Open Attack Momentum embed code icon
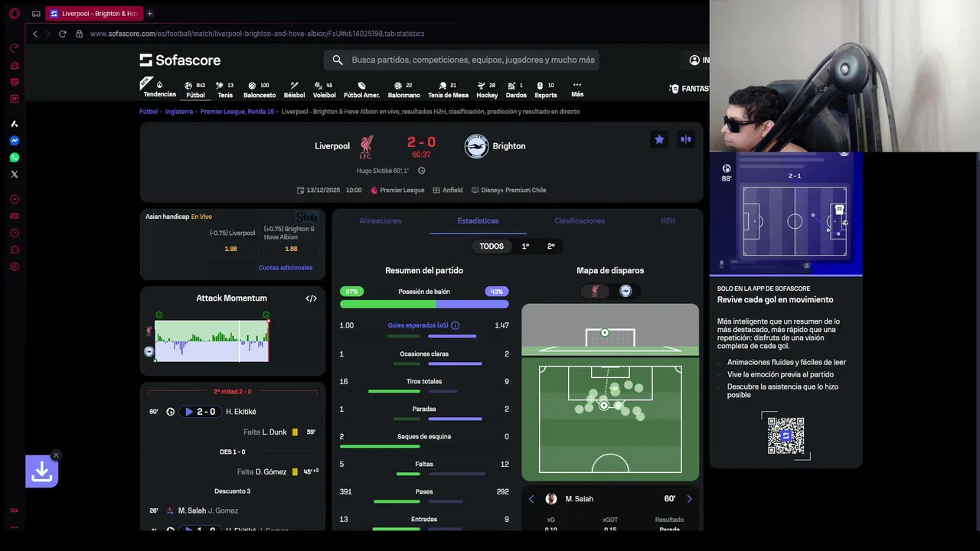Image resolution: width=980 pixels, height=551 pixels. 311,298
